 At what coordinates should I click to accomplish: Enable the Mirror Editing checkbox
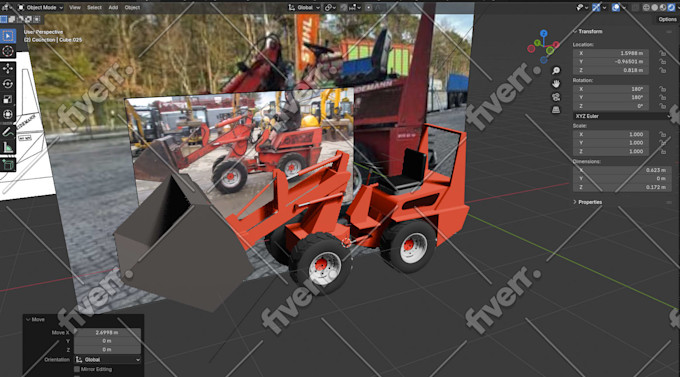pos(77,369)
